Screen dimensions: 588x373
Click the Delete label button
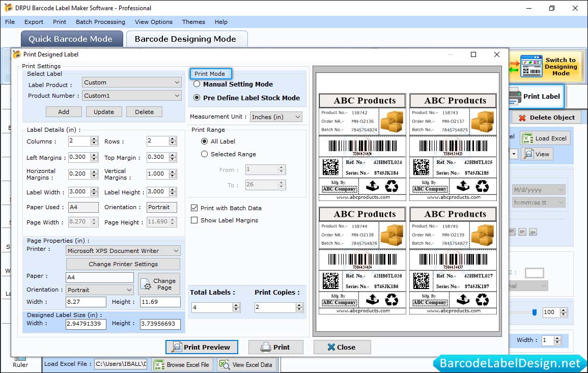145,112
